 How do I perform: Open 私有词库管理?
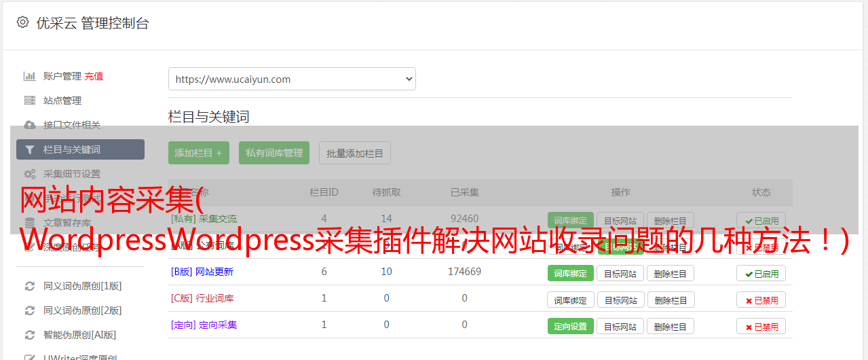pyautogui.click(x=274, y=153)
